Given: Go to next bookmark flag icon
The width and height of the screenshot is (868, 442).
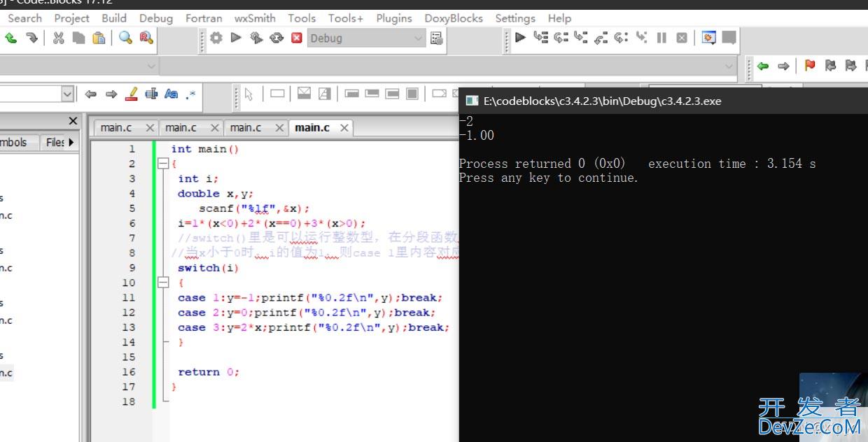Looking at the screenshot, I should pyautogui.click(x=850, y=66).
